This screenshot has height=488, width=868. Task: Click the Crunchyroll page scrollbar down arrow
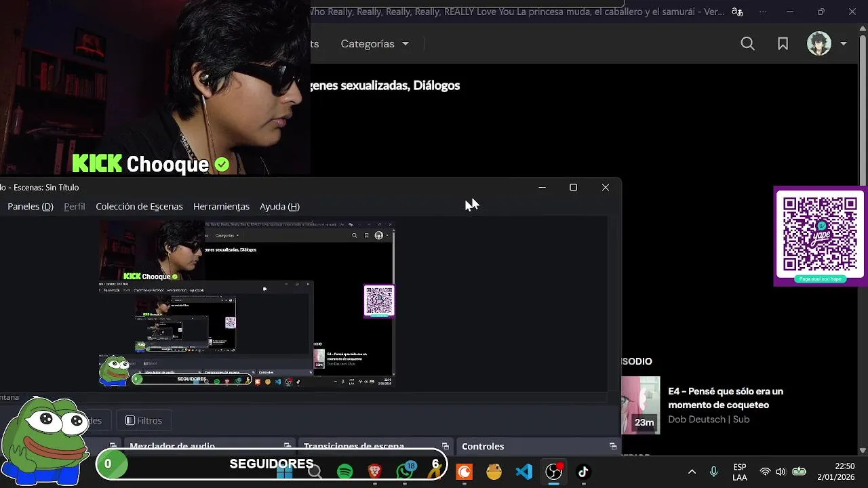[x=863, y=450]
